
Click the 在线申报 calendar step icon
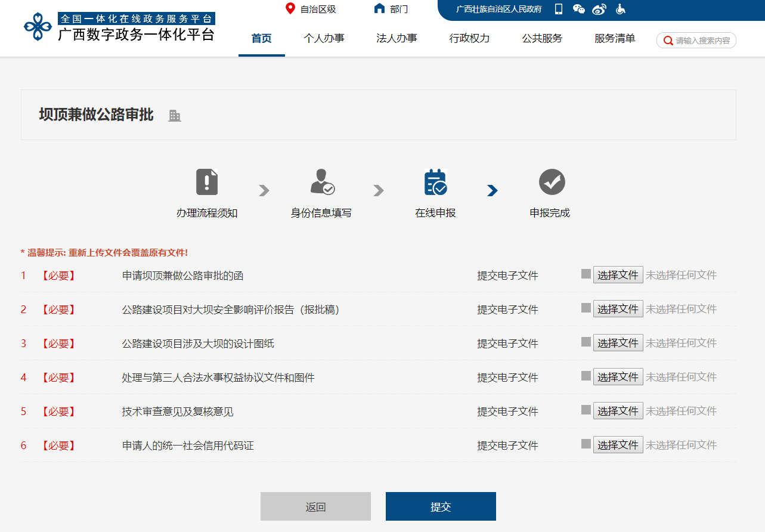[x=435, y=182]
